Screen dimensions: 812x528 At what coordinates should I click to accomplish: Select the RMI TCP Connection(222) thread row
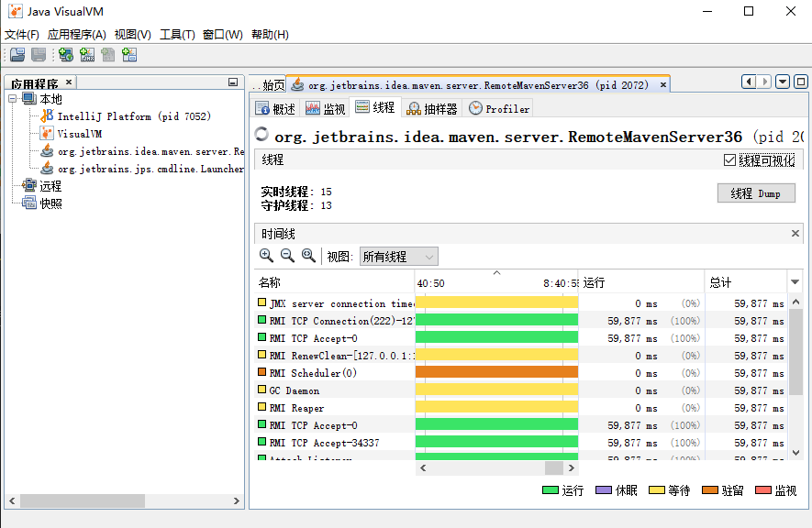[520, 321]
